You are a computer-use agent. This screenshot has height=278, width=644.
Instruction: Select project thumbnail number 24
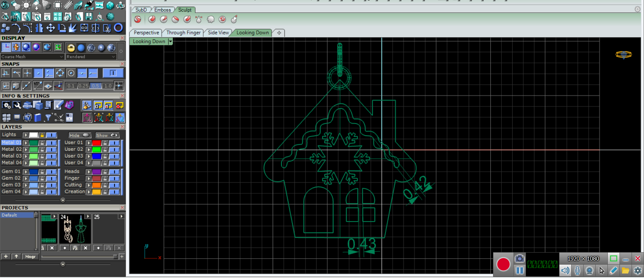click(x=74, y=229)
